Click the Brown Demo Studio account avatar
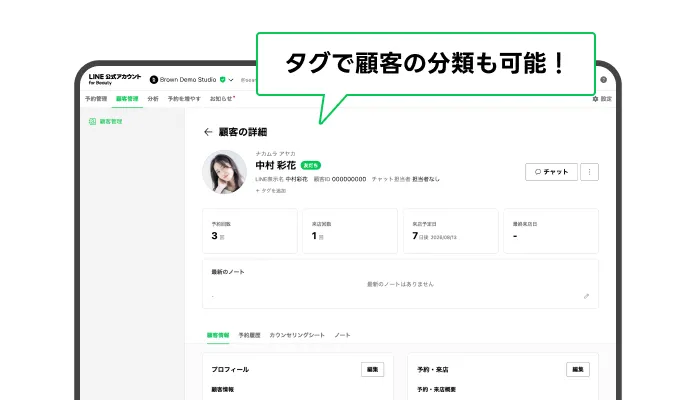The height and width of the screenshot is (400, 696). click(154, 80)
